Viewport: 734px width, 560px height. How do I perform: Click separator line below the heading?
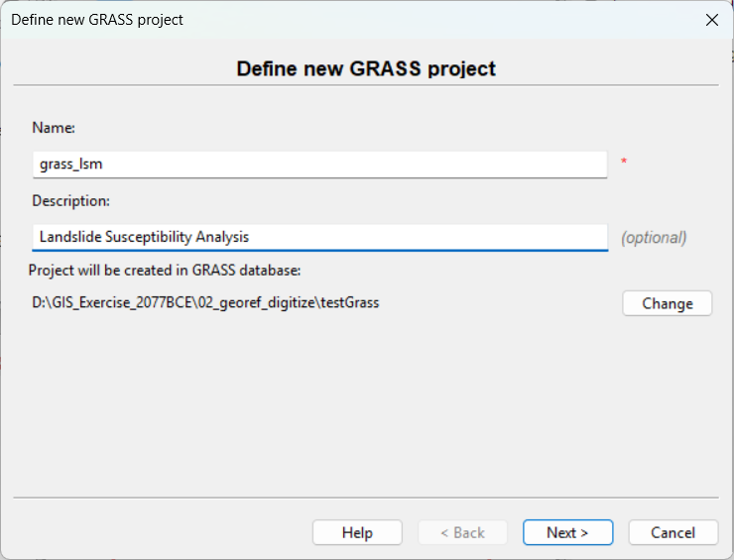click(x=366, y=85)
